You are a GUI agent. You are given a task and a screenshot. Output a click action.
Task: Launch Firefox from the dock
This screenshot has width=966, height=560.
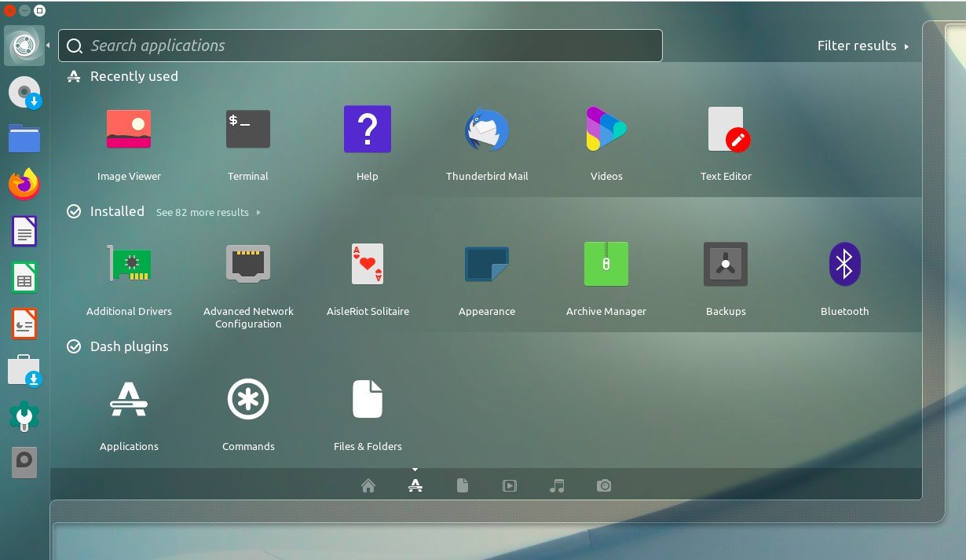(24, 185)
